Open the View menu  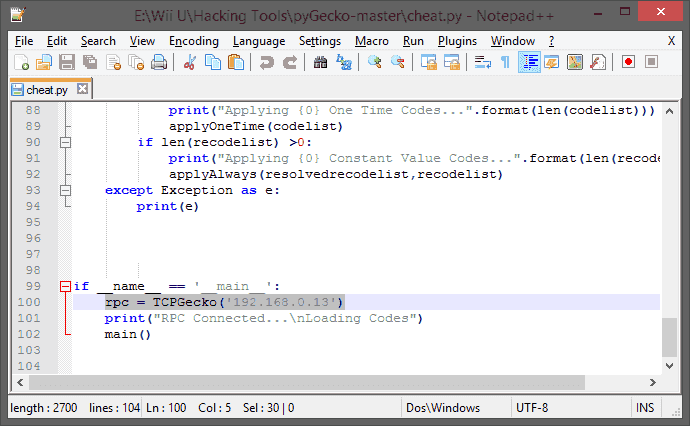142,41
